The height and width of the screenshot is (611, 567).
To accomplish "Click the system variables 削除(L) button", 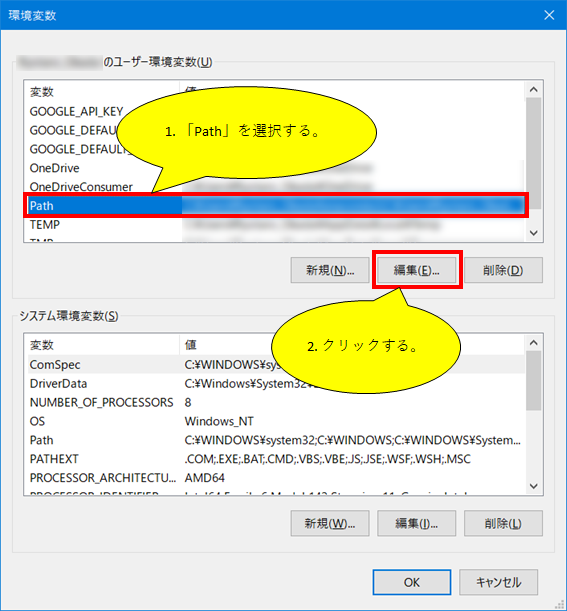I will coord(503,523).
